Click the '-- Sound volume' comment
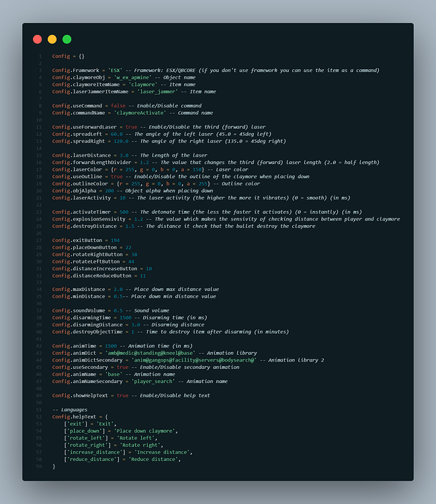Screen dimensions: 436x504 (148, 310)
